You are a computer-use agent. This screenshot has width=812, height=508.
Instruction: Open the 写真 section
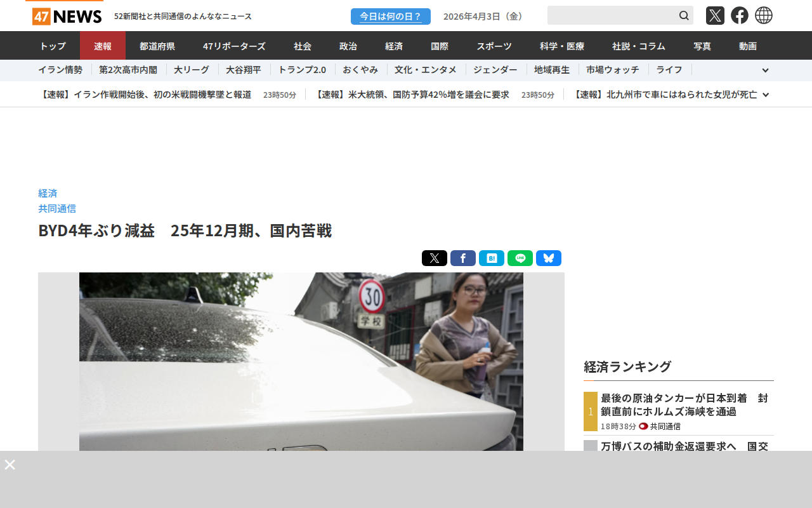702,46
